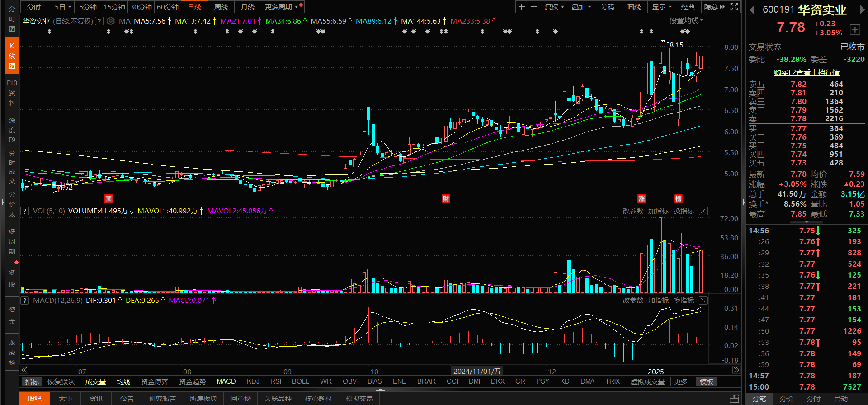Go to previous stock with left arrow

pos(752,10)
